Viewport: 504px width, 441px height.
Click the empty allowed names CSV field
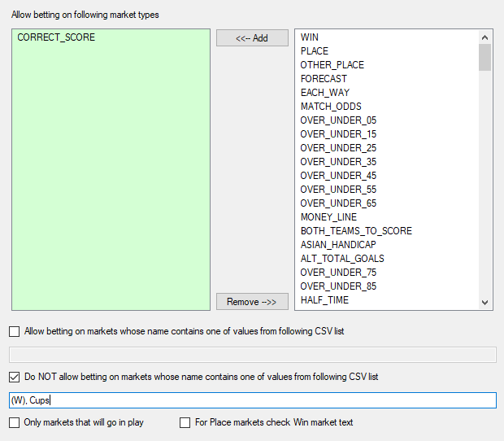pyautogui.click(x=253, y=355)
